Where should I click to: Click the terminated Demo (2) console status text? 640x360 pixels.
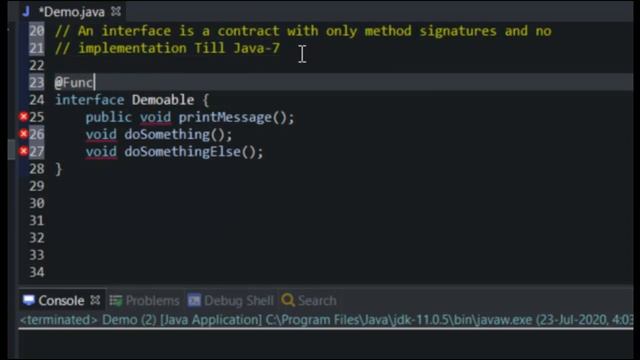(x=88, y=320)
